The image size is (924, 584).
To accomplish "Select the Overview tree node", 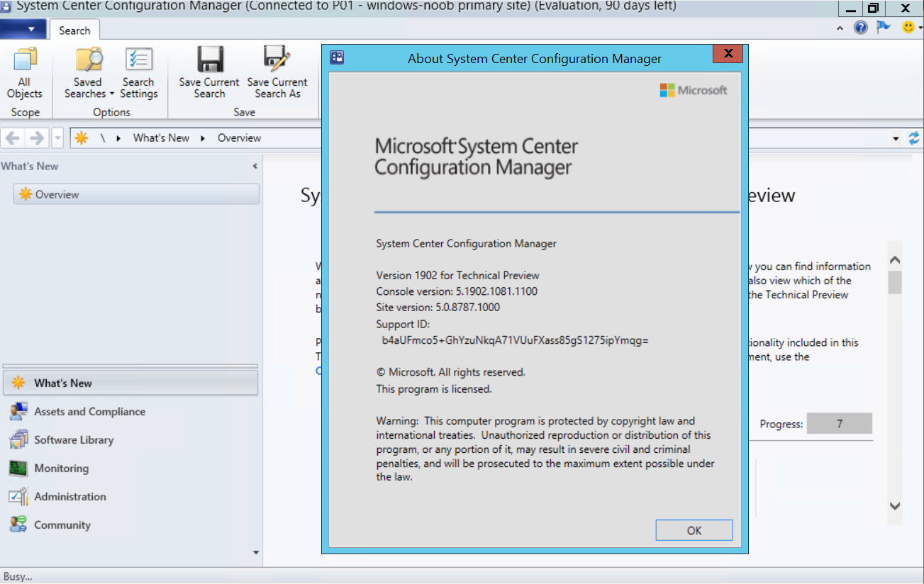I will pos(136,194).
